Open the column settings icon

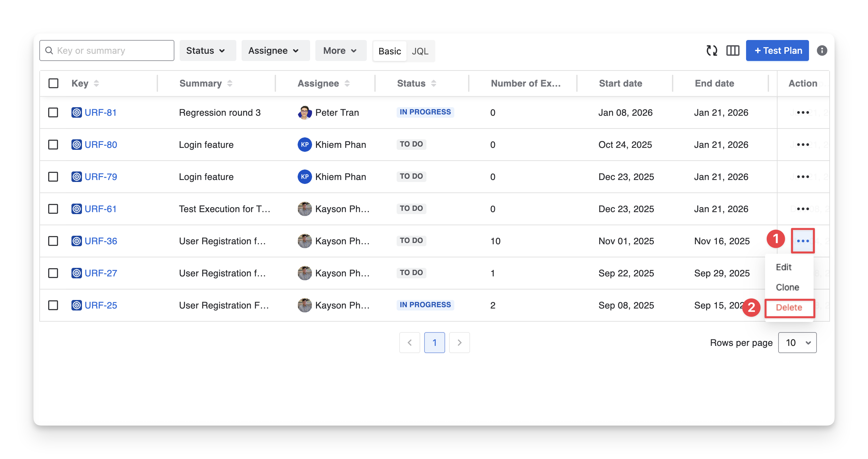click(x=733, y=50)
